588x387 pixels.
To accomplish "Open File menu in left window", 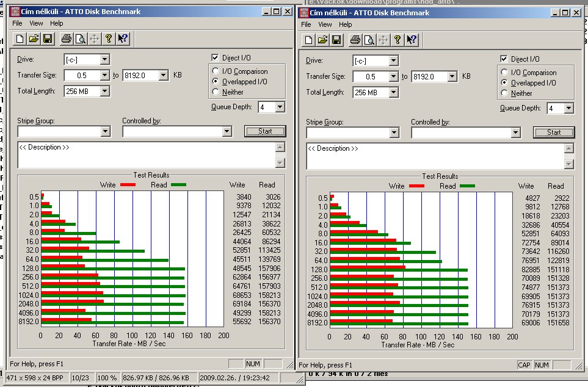I will point(17,23).
